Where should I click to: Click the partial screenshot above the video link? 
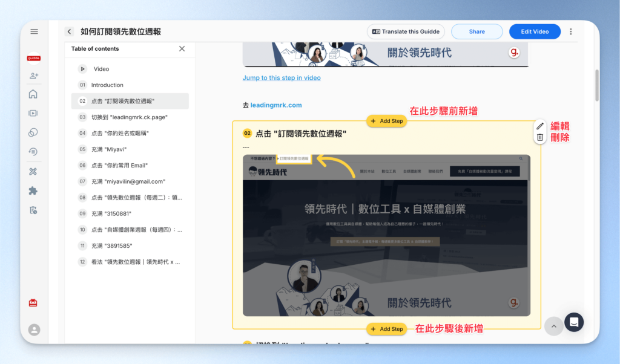[386, 54]
